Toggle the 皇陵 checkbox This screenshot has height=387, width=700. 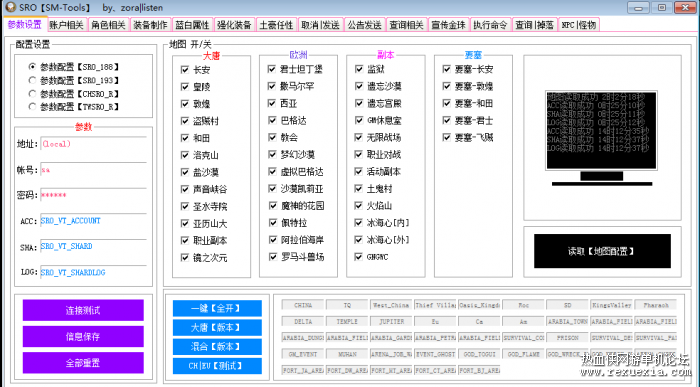pos(185,87)
